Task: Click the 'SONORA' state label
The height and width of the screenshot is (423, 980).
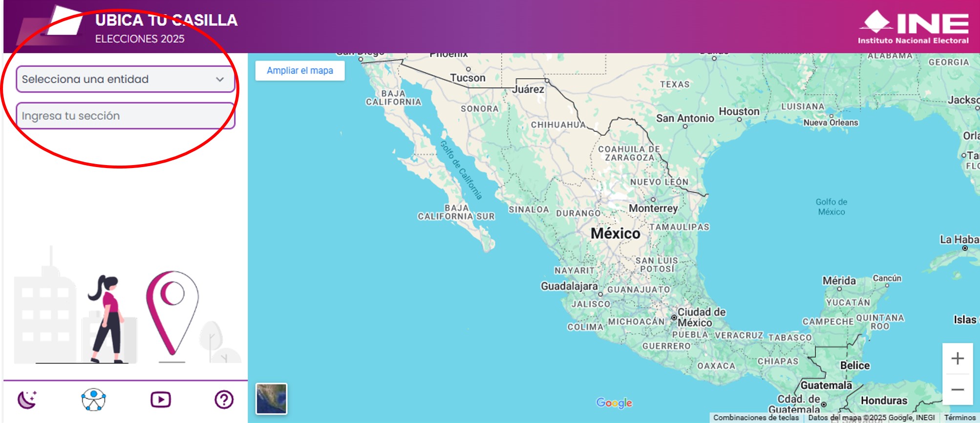Action: click(x=480, y=109)
